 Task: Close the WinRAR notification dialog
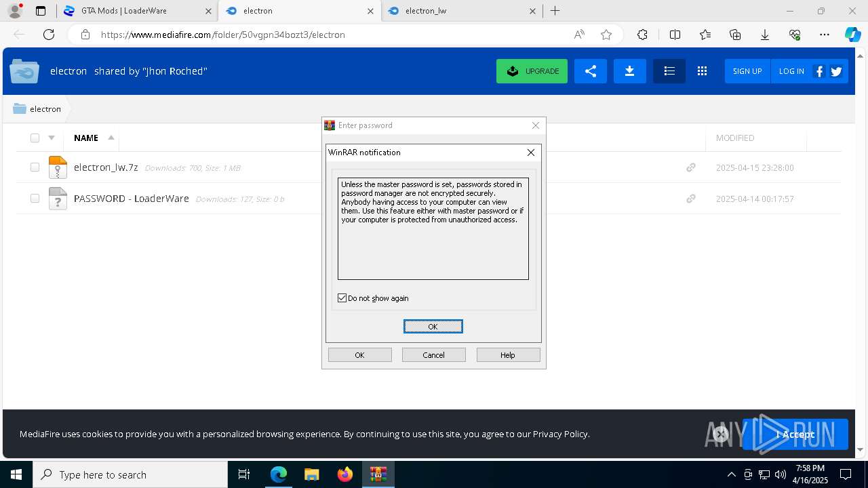(531, 152)
